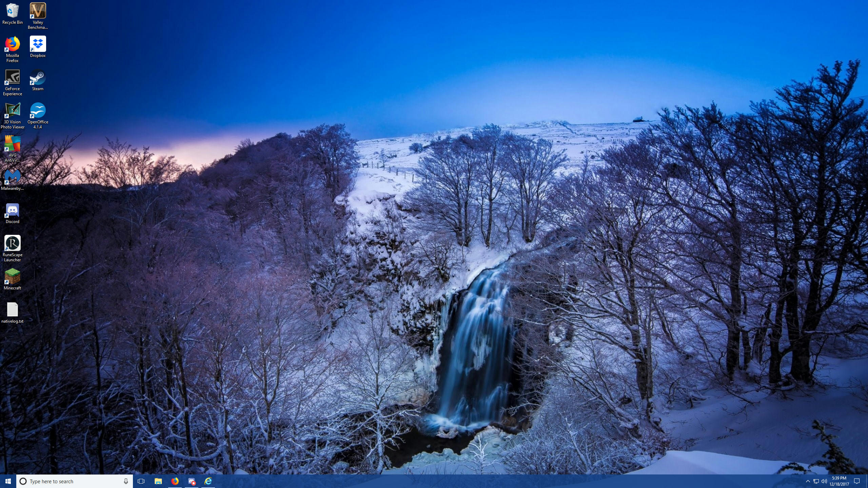Screen dimensions: 868x488
Task: Open Task View from the taskbar
Action: (141, 481)
